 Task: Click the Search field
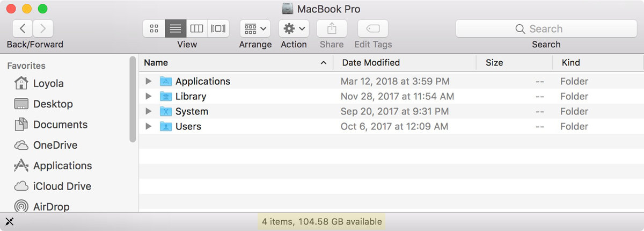click(x=546, y=28)
